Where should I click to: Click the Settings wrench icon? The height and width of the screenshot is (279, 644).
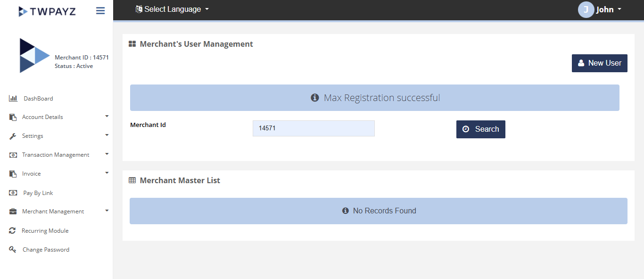click(13, 136)
